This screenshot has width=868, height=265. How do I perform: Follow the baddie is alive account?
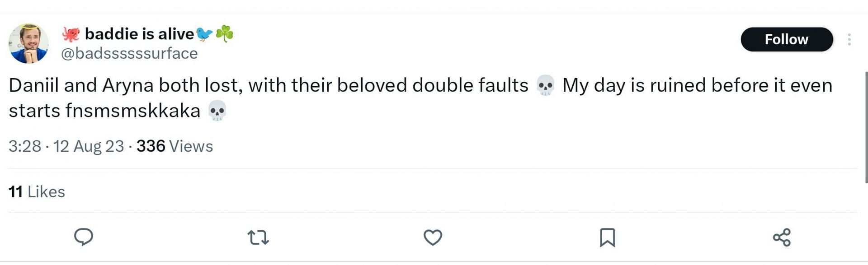(x=787, y=40)
